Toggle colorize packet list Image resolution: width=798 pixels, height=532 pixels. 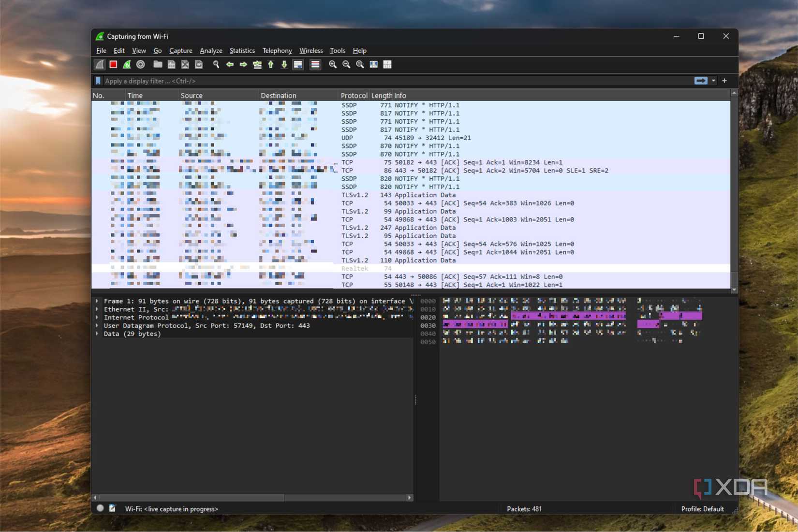[x=315, y=64]
